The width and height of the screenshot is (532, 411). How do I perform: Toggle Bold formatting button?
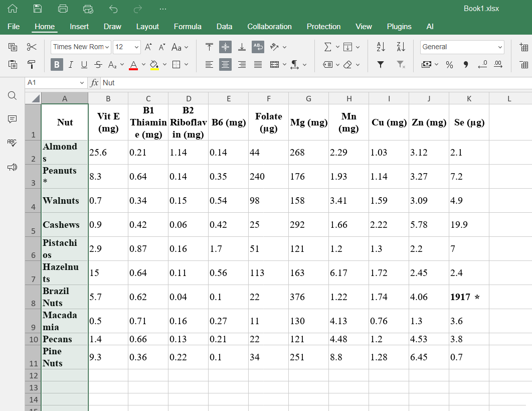coord(57,65)
